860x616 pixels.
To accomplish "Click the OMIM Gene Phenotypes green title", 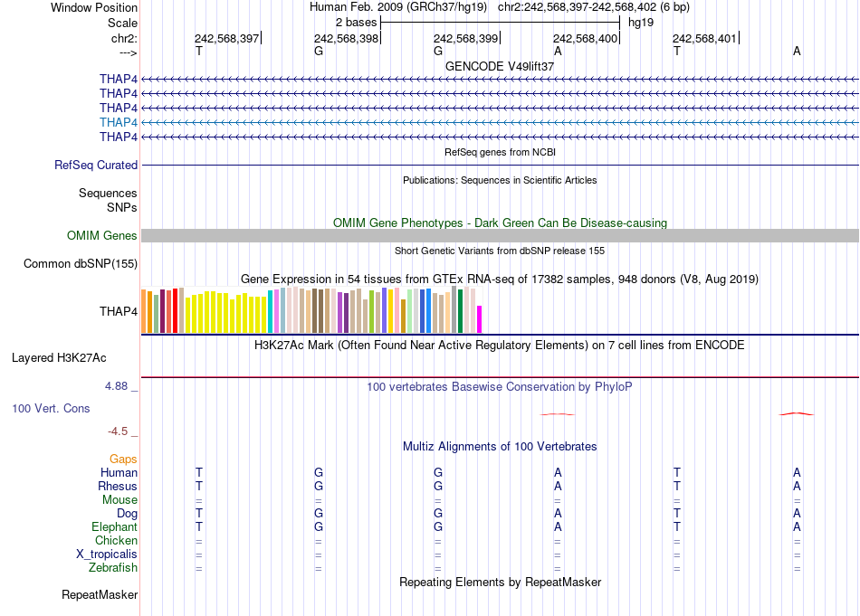I will [501, 223].
